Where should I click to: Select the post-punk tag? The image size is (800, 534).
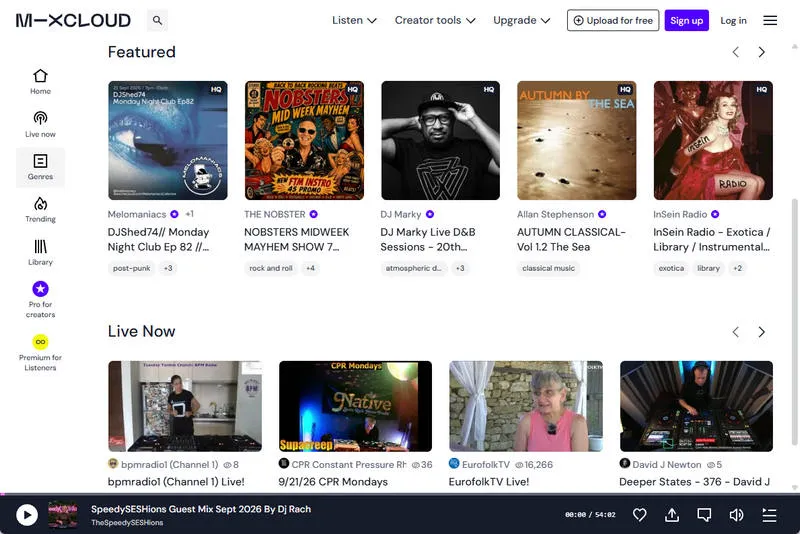132,268
